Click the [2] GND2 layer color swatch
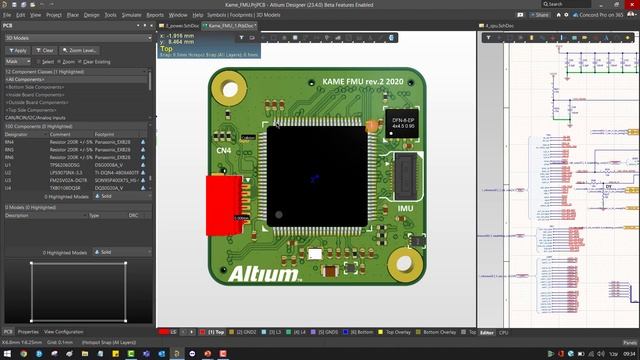640x360 pixels. click(x=232, y=332)
